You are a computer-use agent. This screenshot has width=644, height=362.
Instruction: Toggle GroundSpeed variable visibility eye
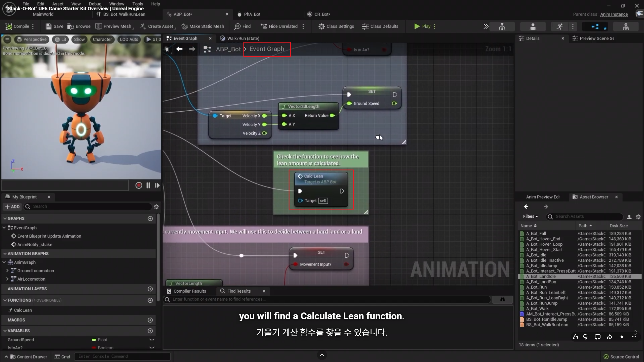(x=152, y=340)
